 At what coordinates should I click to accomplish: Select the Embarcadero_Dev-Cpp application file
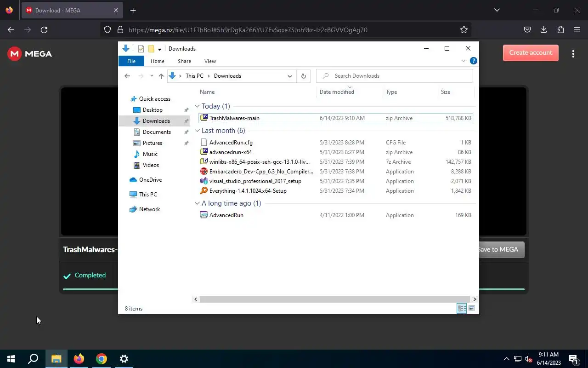[x=336, y=172]
